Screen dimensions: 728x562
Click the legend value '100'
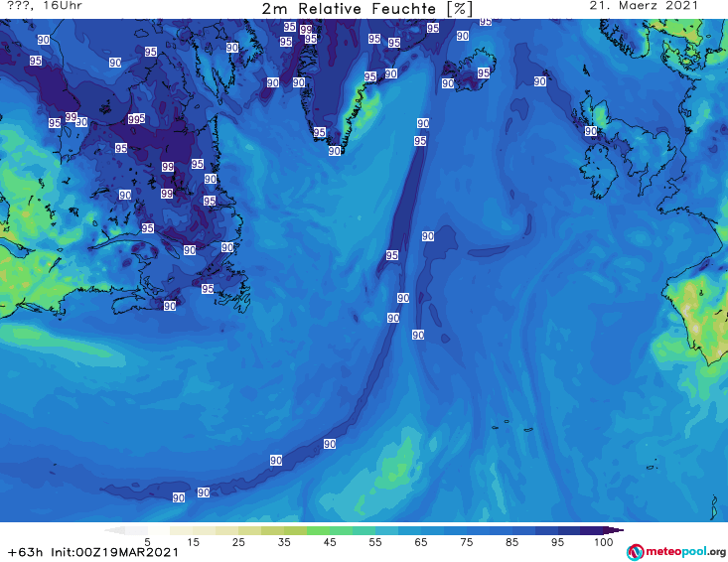604,542
